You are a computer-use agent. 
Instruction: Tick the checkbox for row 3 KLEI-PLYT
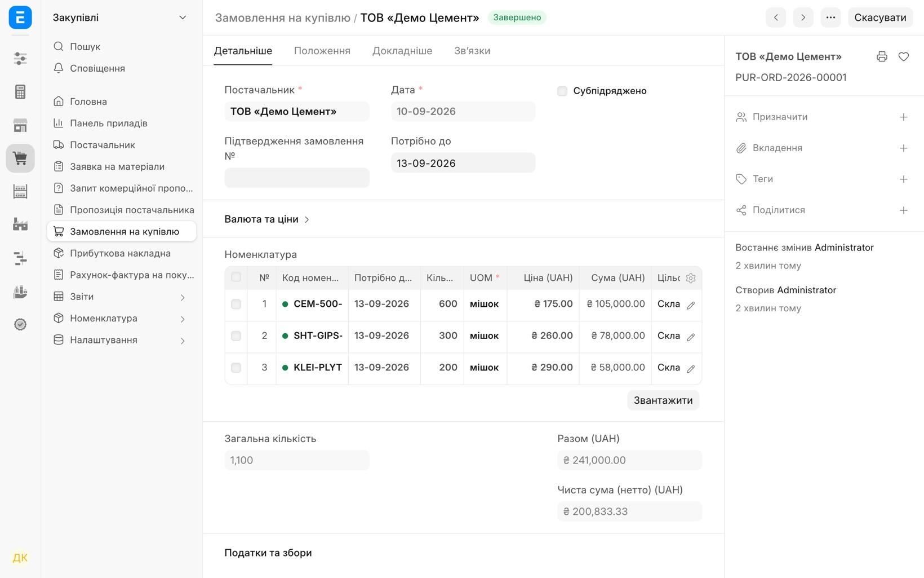click(x=236, y=368)
